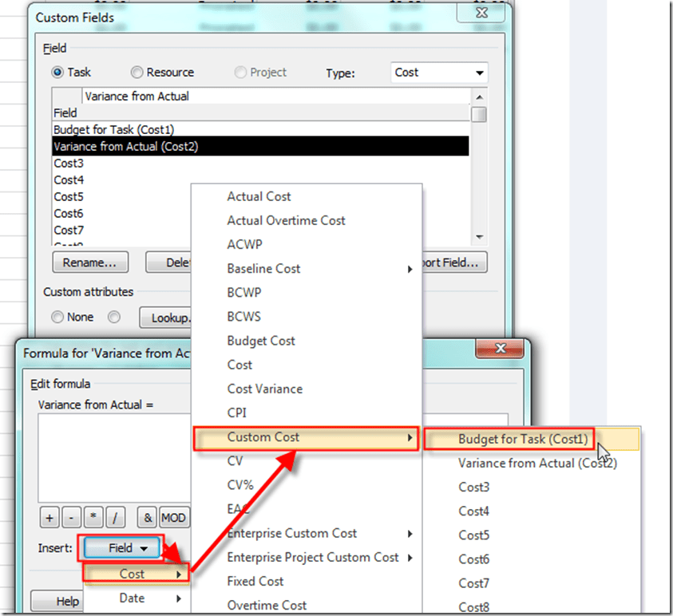Click the MOD operator button
This screenshot has width=673, height=616.
click(x=174, y=518)
